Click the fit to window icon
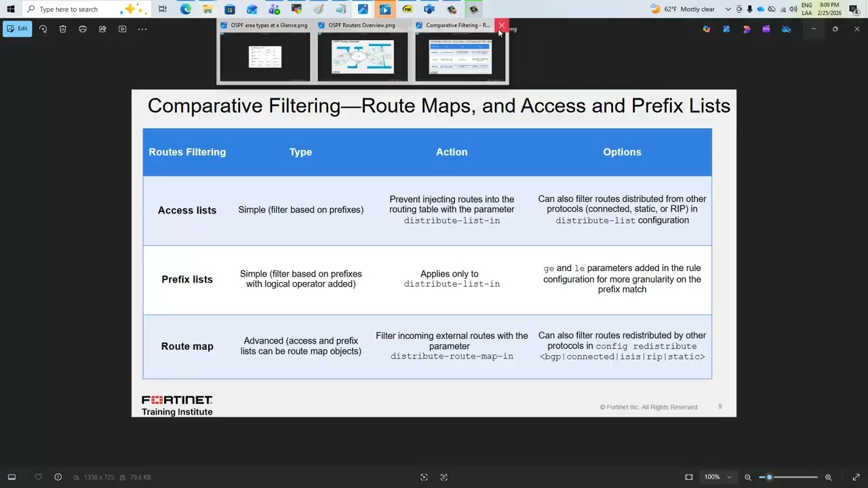Image resolution: width=868 pixels, height=488 pixels. 689,477
